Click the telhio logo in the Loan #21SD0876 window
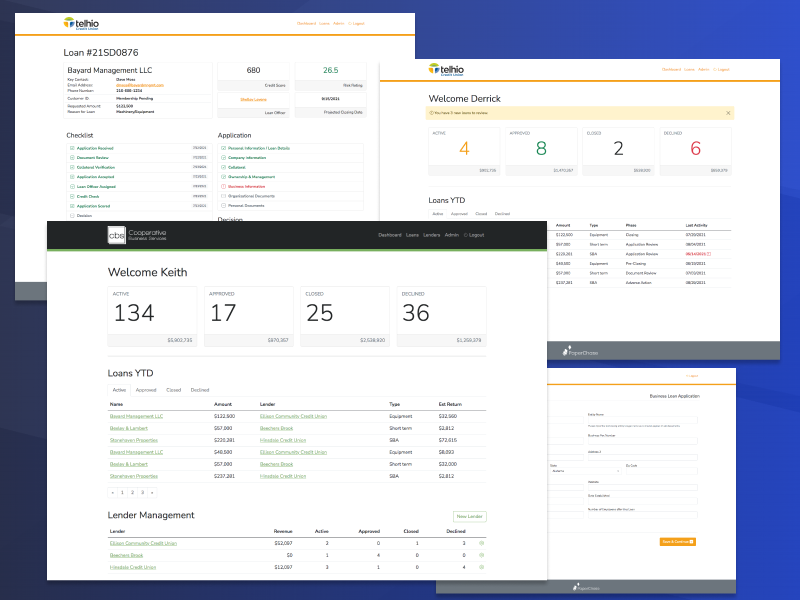 81,23
